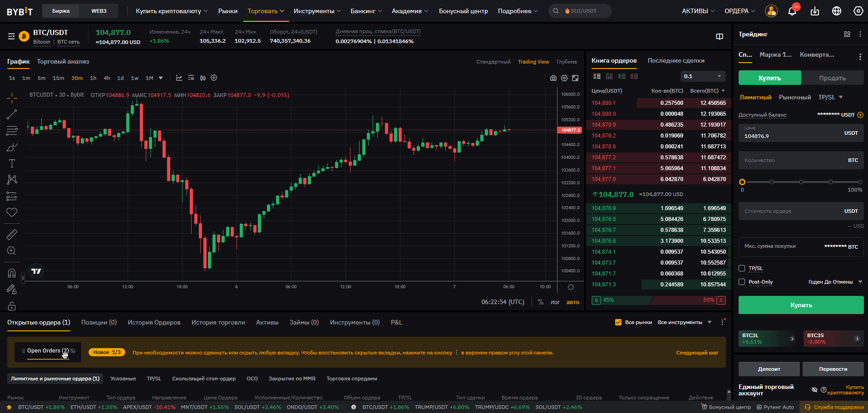Click the large green Купить button
This screenshot has width=868, height=413.
(x=801, y=305)
